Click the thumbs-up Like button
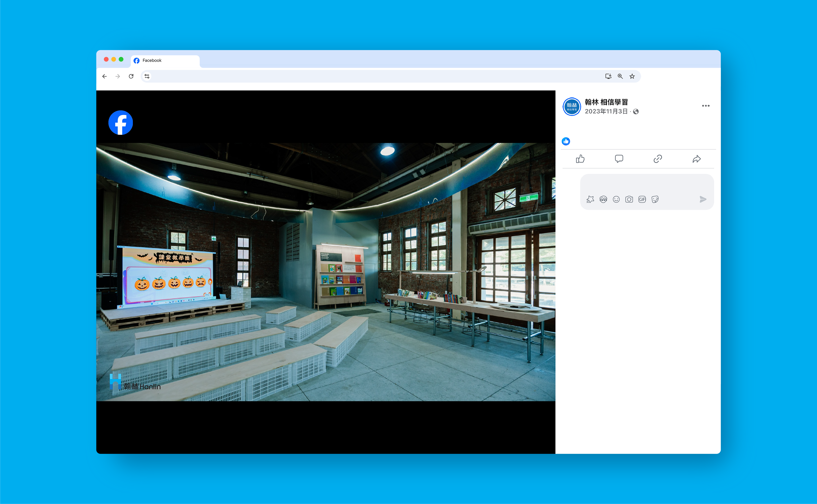The height and width of the screenshot is (504, 817). coord(580,159)
